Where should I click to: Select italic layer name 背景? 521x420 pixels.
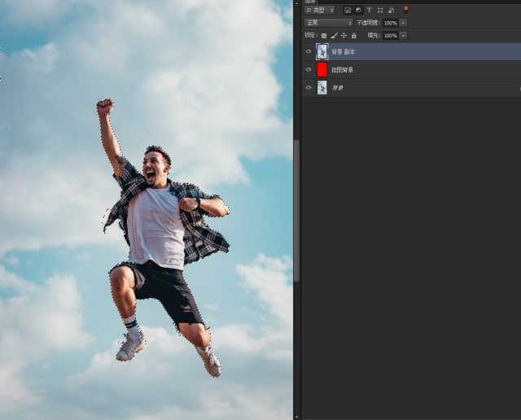click(x=338, y=88)
